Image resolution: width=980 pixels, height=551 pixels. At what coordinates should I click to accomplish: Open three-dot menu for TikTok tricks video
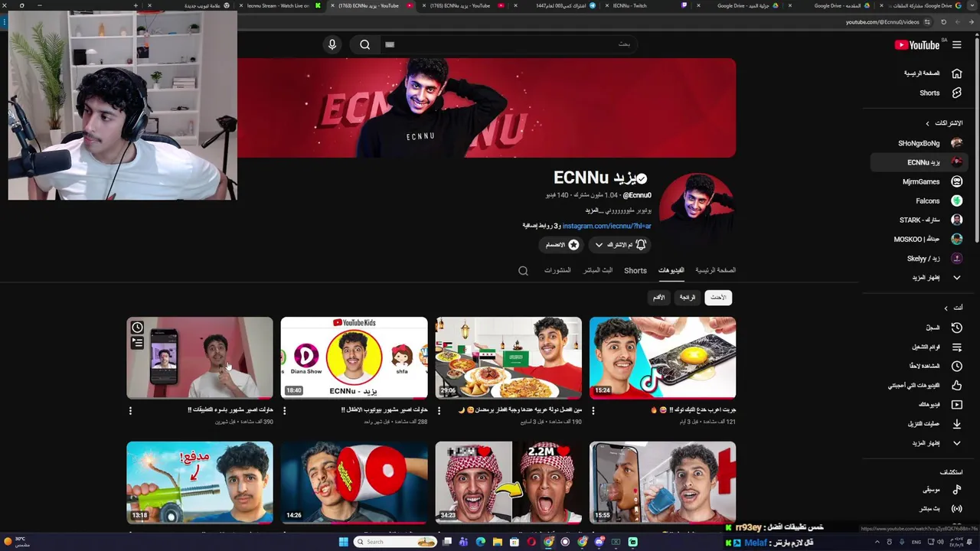coord(593,411)
